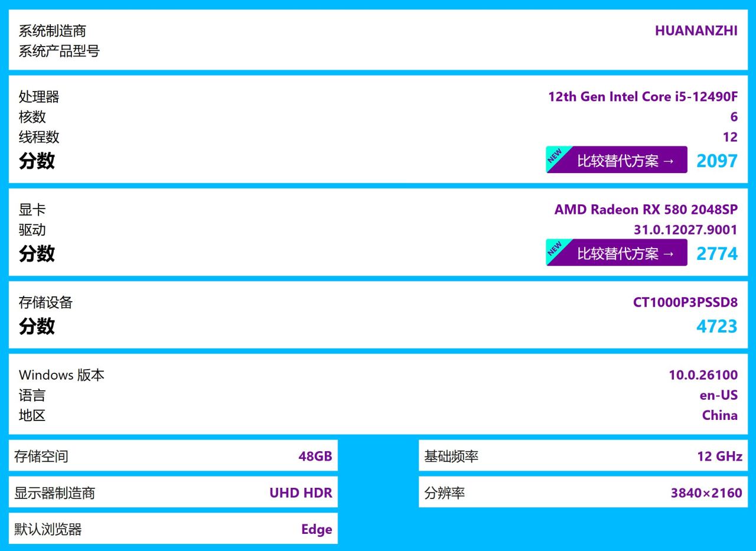Select the 48GB value
This screenshot has height=551, width=756.
click(315, 456)
